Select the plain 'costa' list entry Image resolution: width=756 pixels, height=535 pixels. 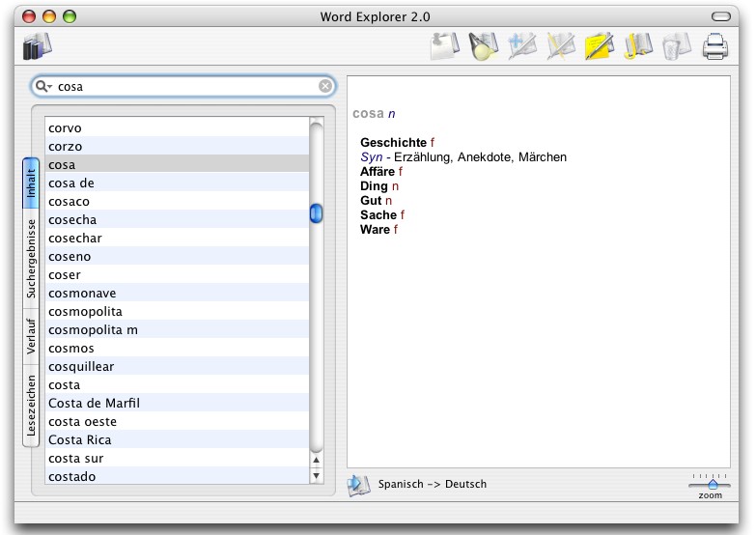point(177,384)
